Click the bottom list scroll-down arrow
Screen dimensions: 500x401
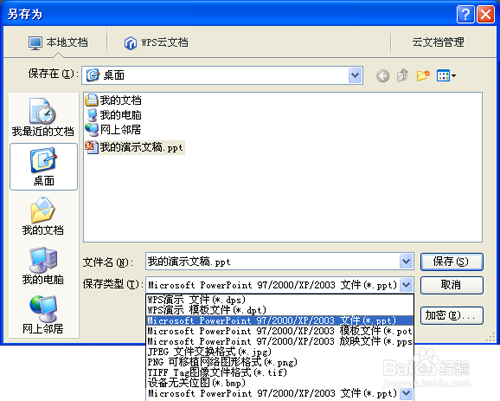click(x=406, y=393)
